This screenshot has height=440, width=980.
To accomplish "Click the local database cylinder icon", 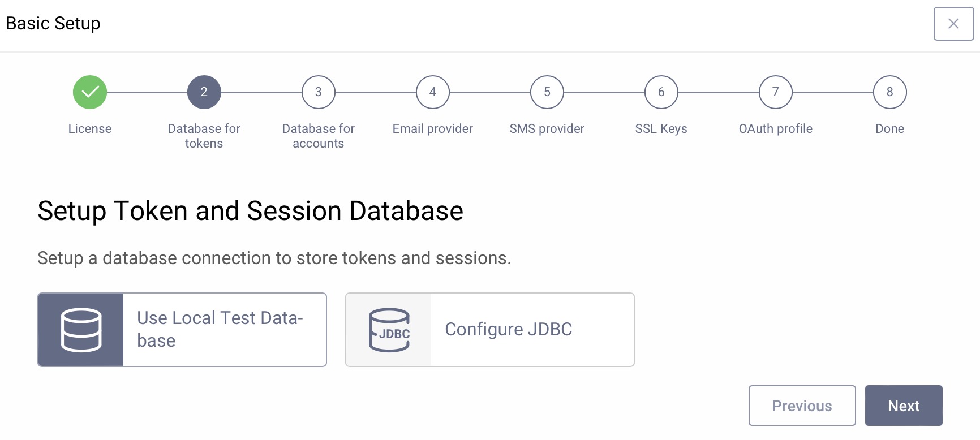I will tap(81, 330).
